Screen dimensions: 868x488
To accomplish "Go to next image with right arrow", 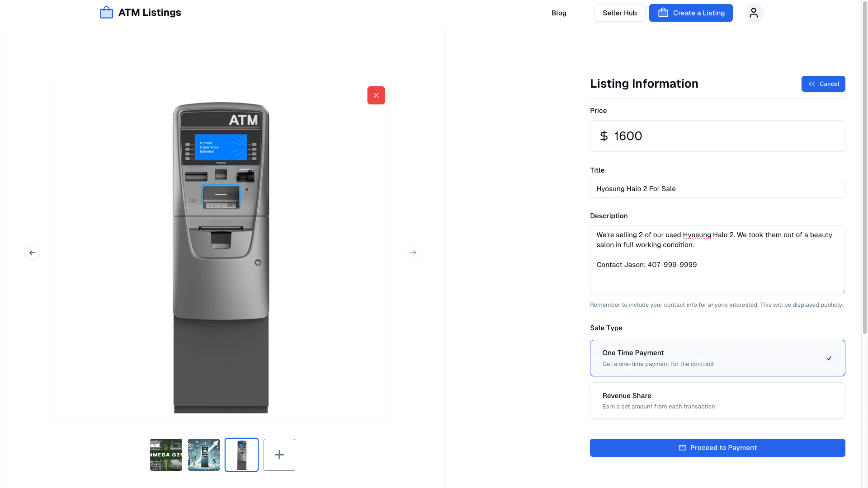I will click(413, 253).
